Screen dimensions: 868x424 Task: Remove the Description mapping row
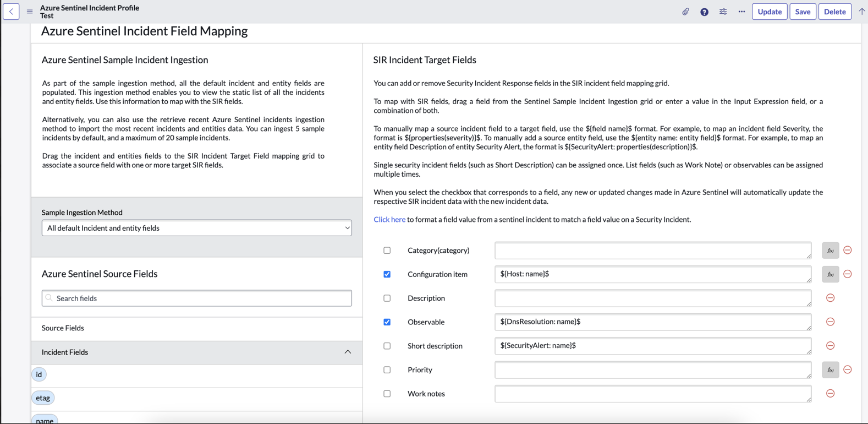point(831,298)
